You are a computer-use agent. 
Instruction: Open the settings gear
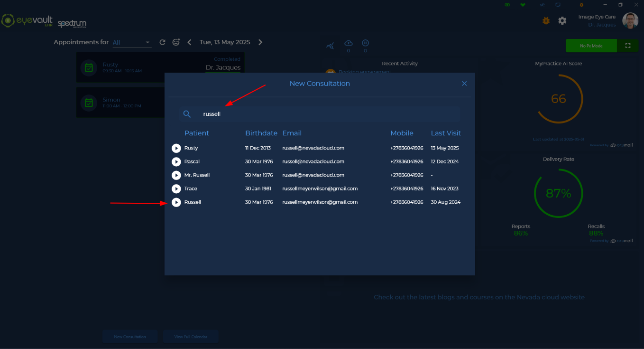point(562,21)
